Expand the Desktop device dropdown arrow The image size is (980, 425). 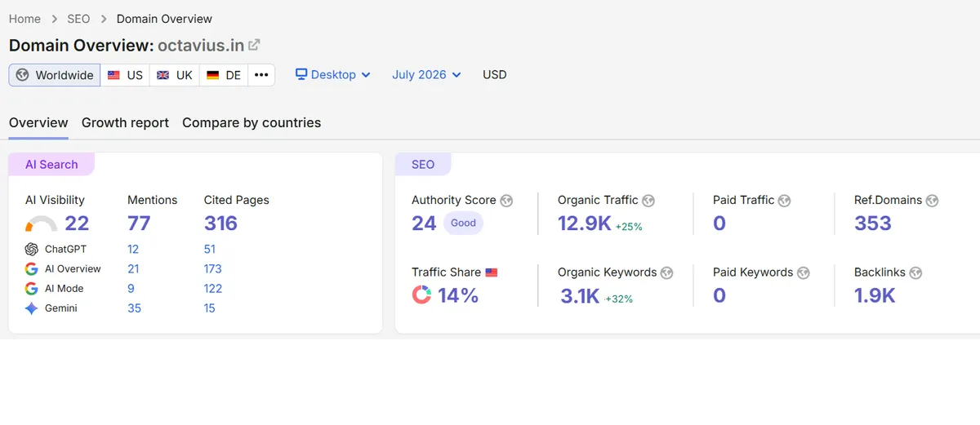[x=366, y=75]
